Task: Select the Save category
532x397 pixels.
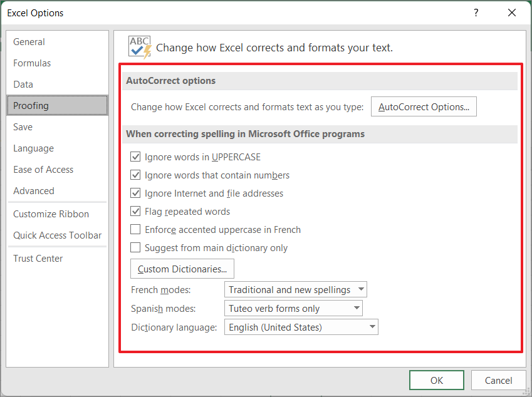Action: 23,126
